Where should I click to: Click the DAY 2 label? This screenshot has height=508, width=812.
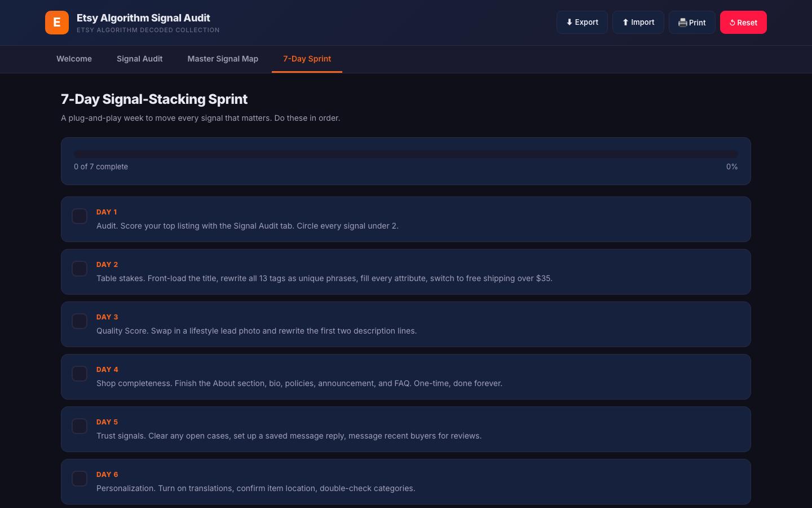pyautogui.click(x=107, y=264)
